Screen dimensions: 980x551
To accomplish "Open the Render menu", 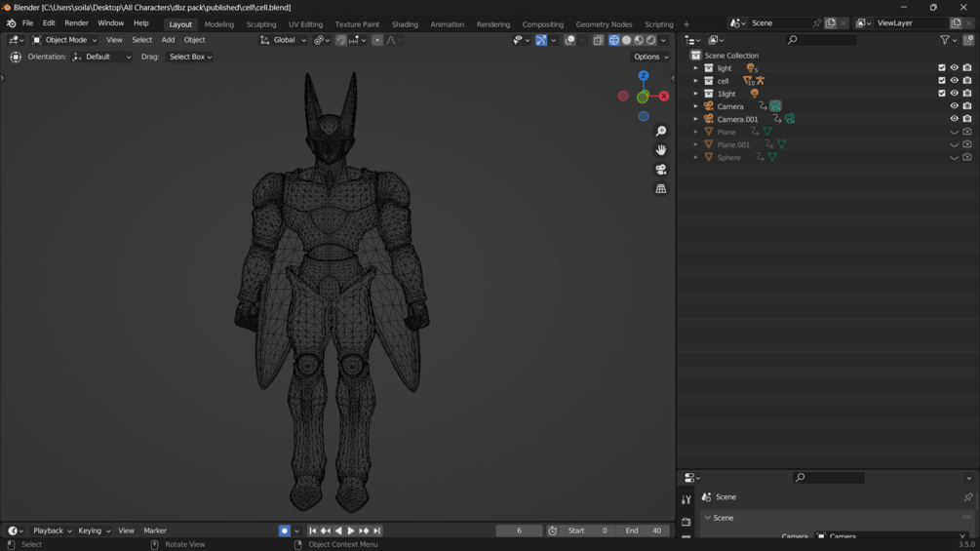I will pos(76,23).
